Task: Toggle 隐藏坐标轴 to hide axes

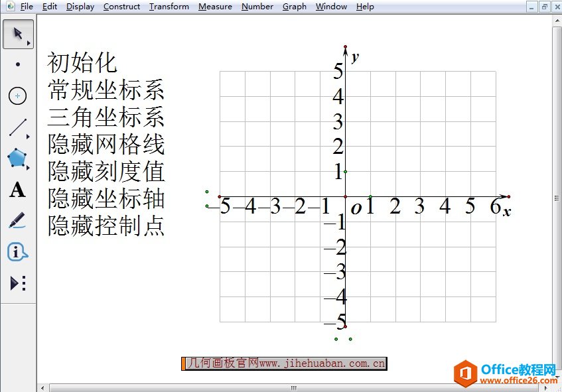Action: (106, 199)
